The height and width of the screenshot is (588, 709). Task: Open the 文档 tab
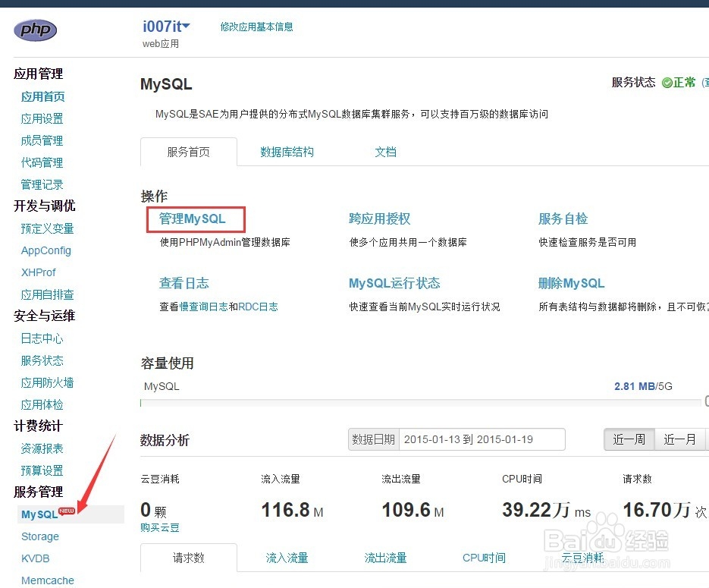[385, 152]
